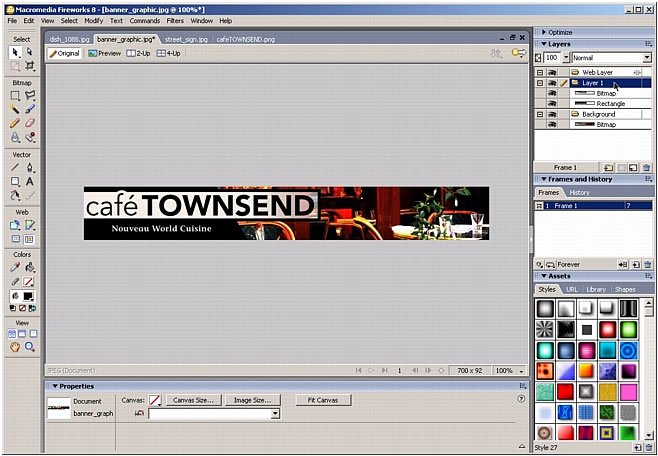Viewport: 658px width, 456px height.
Task: Expand the Optimize panel
Action: coord(544,32)
